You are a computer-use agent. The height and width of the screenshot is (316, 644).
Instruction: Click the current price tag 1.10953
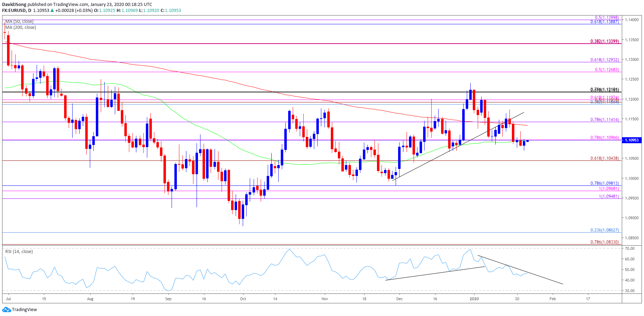[x=632, y=140]
